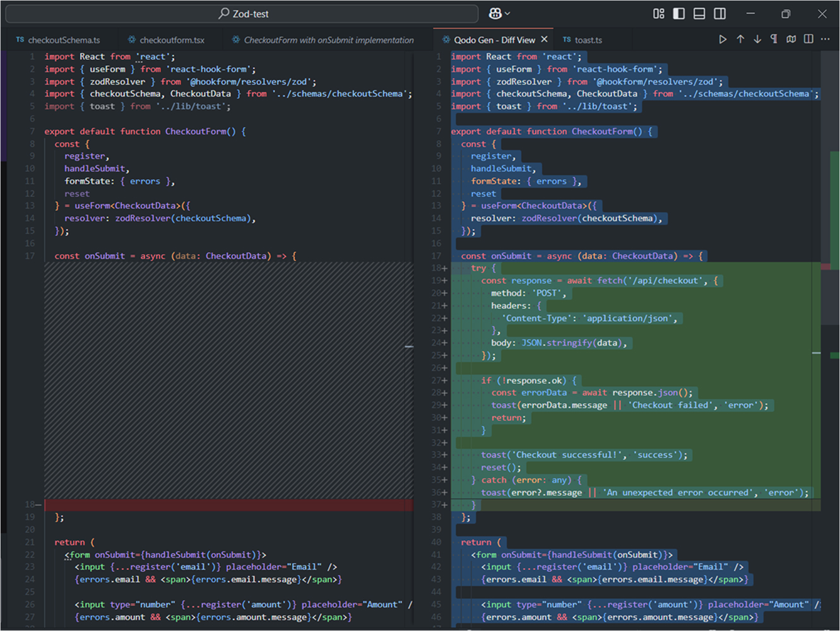Click the headers: { line
Viewport: 840px width, 631px height.
[x=516, y=306]
